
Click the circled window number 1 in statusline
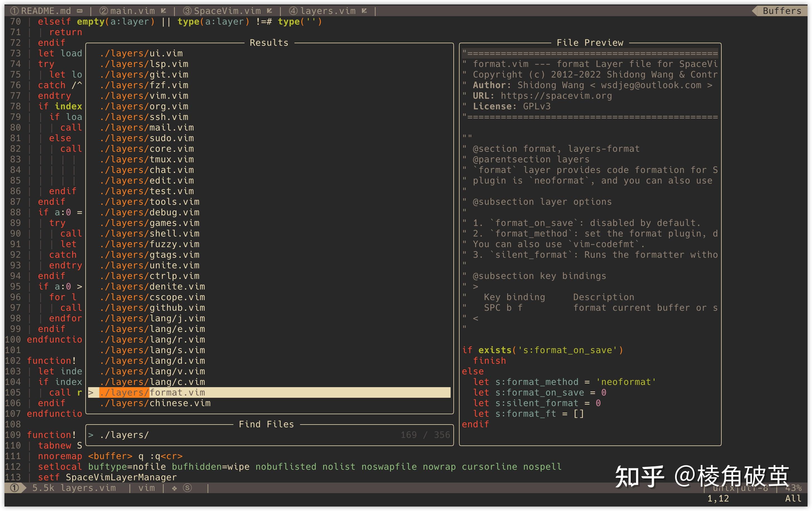tap(14, 488)
